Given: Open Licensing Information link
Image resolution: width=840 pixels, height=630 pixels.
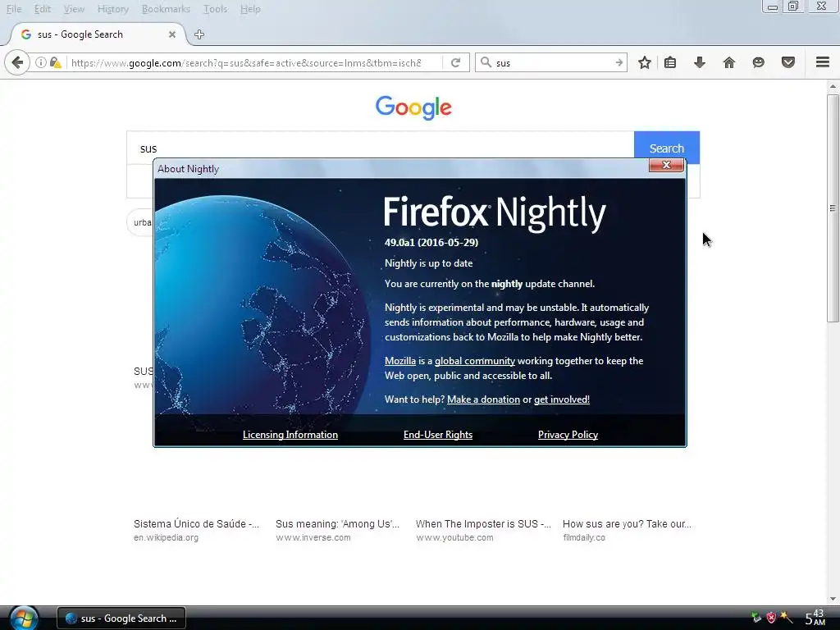Looking at the screenshot, I should click(290, 435).
